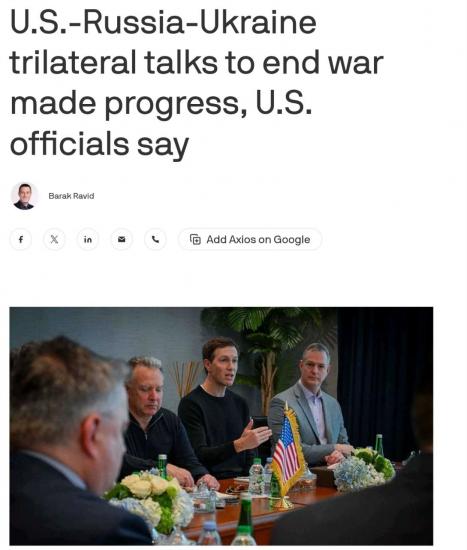Click the add-source icon beside Axios on Google

click(195, 239)
